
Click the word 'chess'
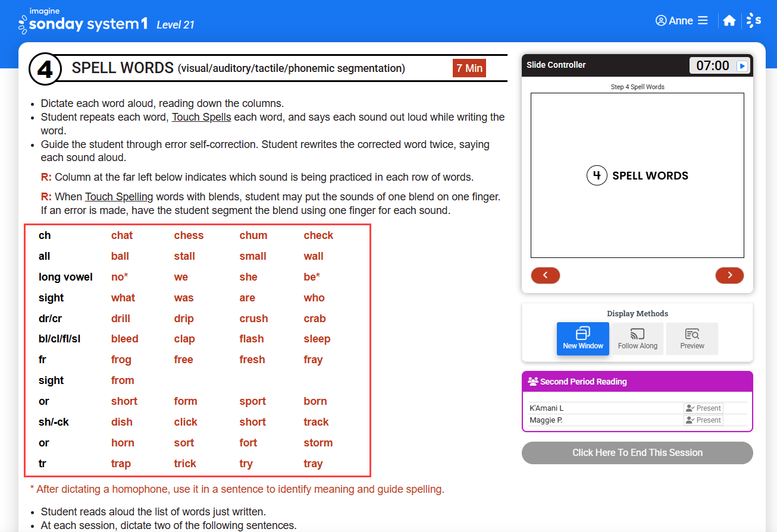(x=189, y=235)
